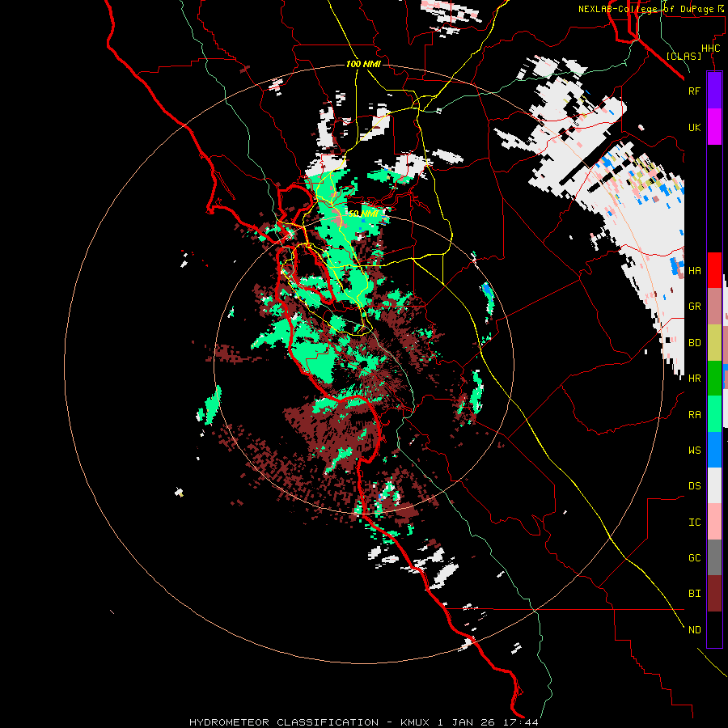
Task: Click the white DS legend swatch
Action: [x=714, y=485]
